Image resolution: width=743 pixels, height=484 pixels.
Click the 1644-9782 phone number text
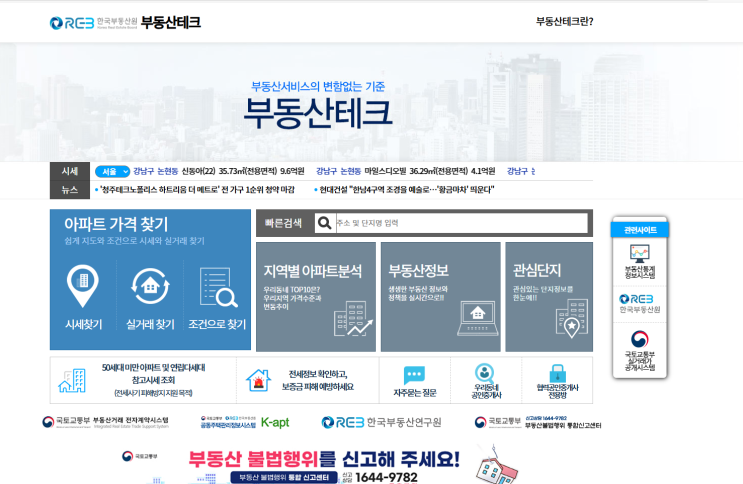pos(386,477)
